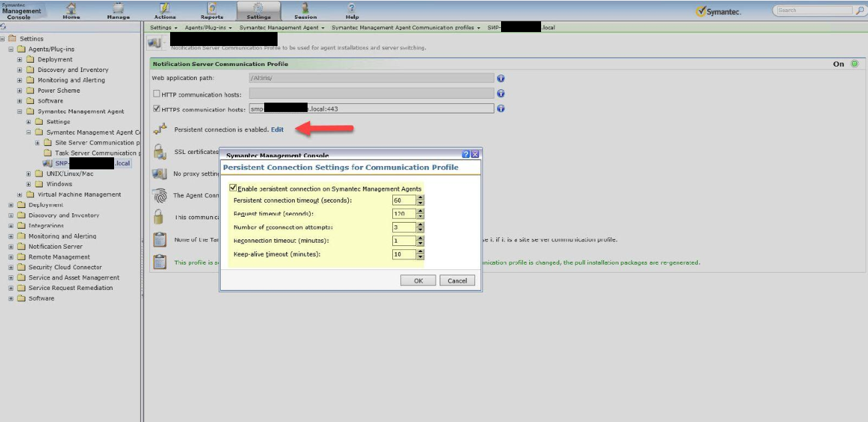Screen dimensions: 868x422
Task: Click the Keep-alive timeout value field
Action: point(404,255)
